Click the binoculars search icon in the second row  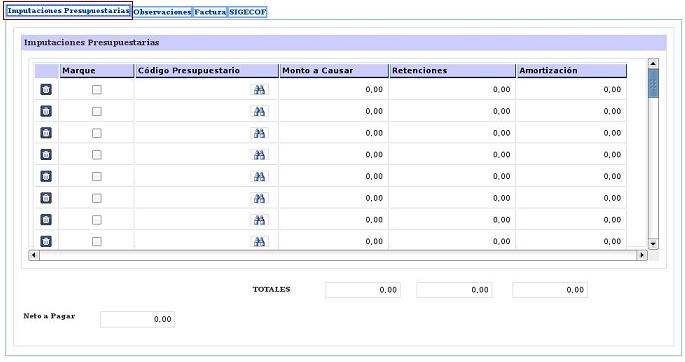coord(259,111)
